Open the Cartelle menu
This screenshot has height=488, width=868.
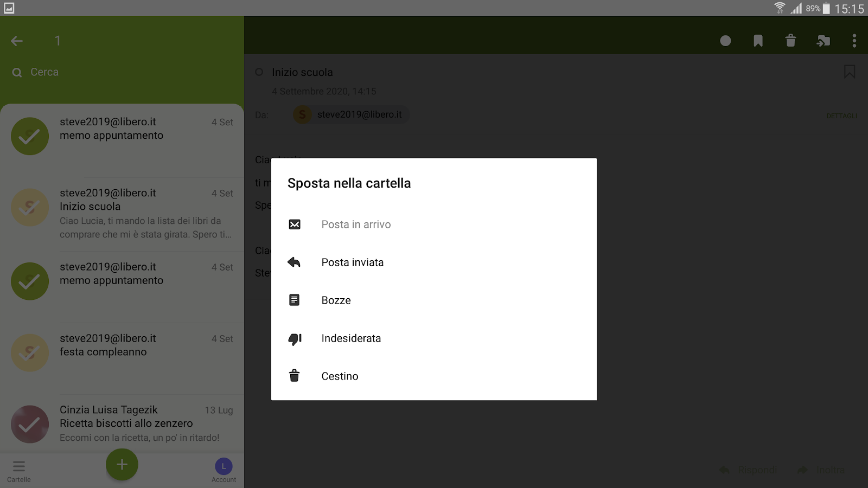tap(19, 471)
